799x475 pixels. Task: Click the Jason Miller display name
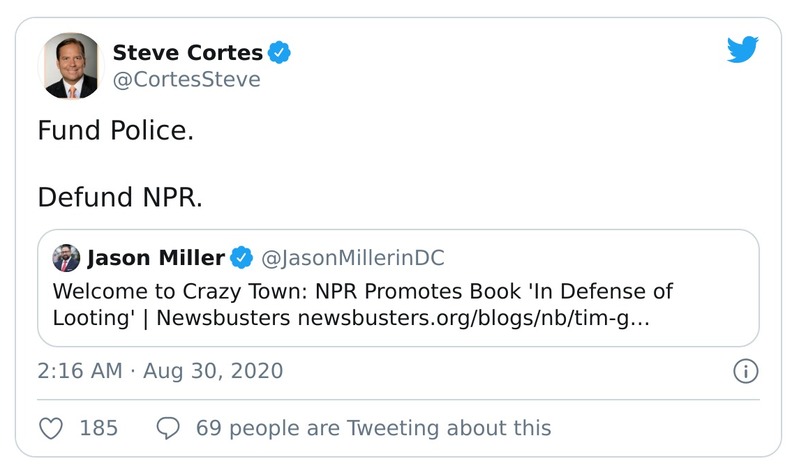tap(156, 258)
